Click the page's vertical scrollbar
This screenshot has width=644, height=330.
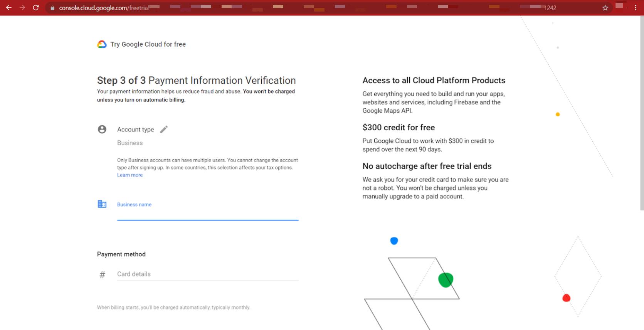click(642, 116)
